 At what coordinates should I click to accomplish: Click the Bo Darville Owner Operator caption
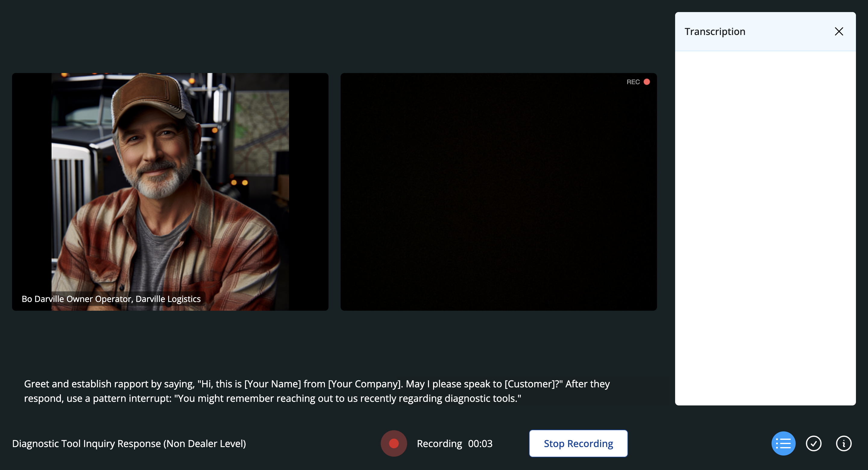[x=111, y=299]
